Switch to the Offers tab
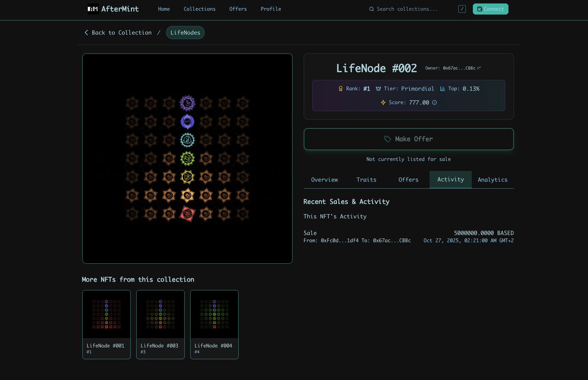588x380 pixels. [x=409, y=179]
